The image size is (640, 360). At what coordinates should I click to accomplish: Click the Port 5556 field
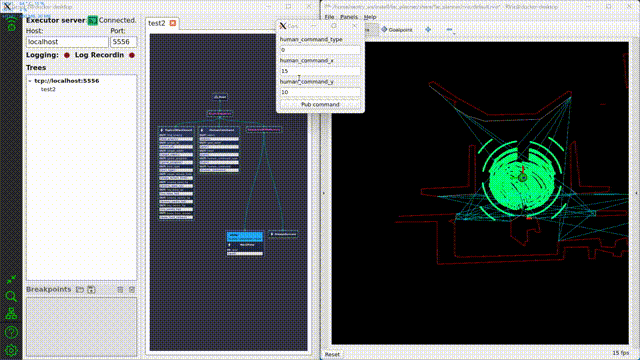click(x=124, y=42)
